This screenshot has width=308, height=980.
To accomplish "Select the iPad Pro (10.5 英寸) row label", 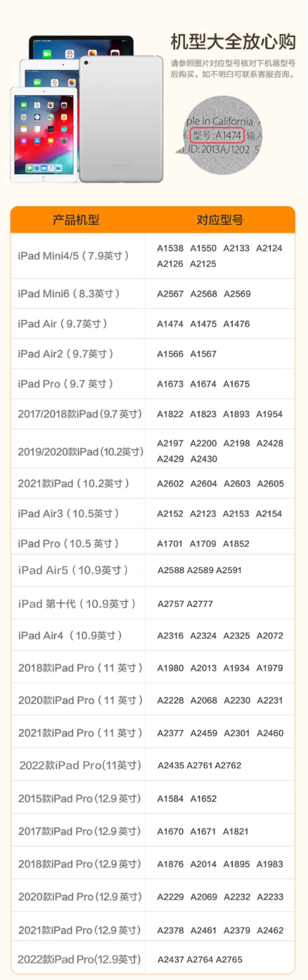I will coord(68,544).
